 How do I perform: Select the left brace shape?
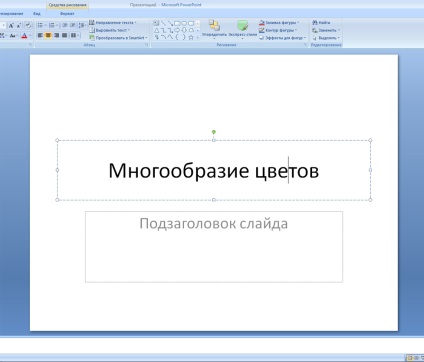click(177, 37)
